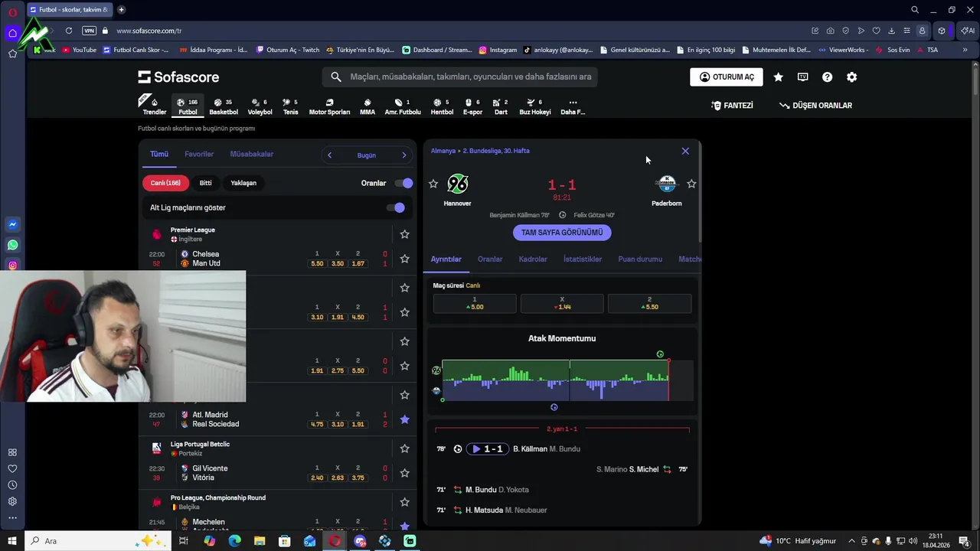The height and width of the screenshot is (551, 980).
Task: Open the Kadrolar tab
Action: (x=533, y=259)
